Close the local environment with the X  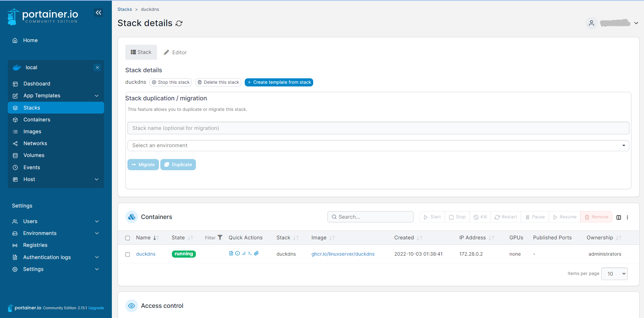coord(97,67)
